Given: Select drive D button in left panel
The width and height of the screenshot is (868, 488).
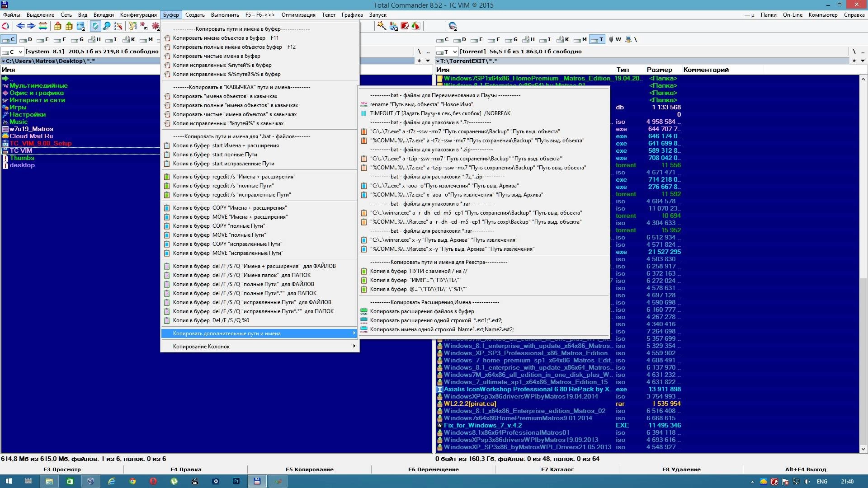Looking at the screenshot, I should [x=26, y=39].
